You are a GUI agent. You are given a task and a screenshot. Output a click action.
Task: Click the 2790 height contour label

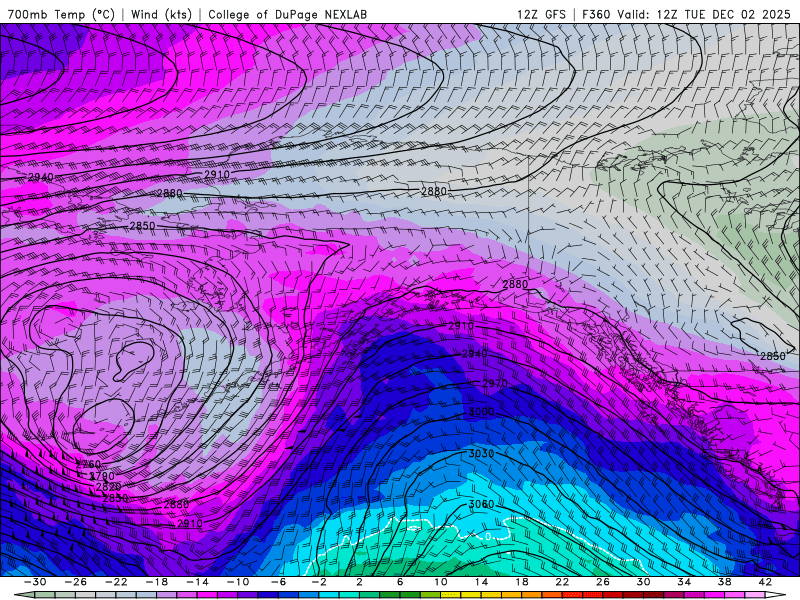(102, 476)
